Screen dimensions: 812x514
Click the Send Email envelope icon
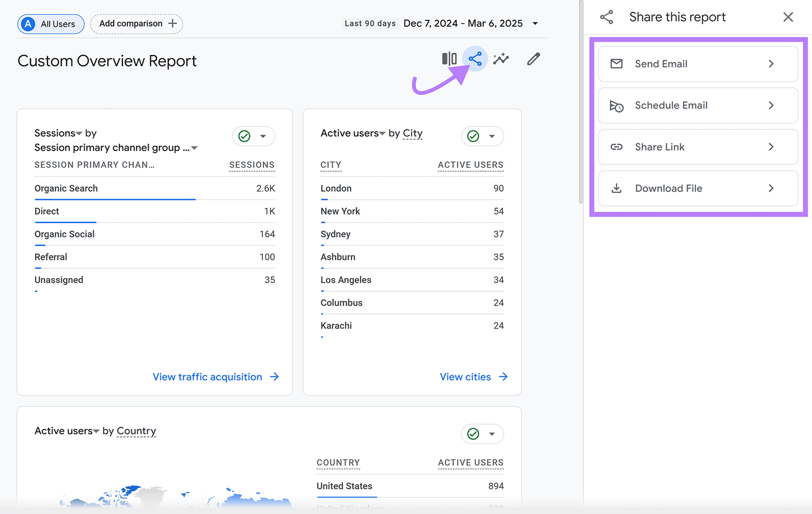(x=617, y=64)
